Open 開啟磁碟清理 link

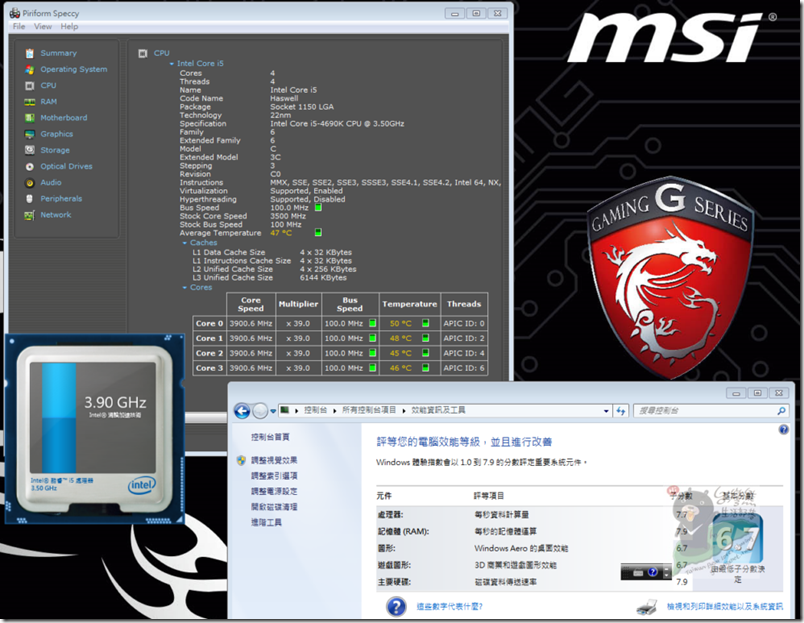(274, 507)
